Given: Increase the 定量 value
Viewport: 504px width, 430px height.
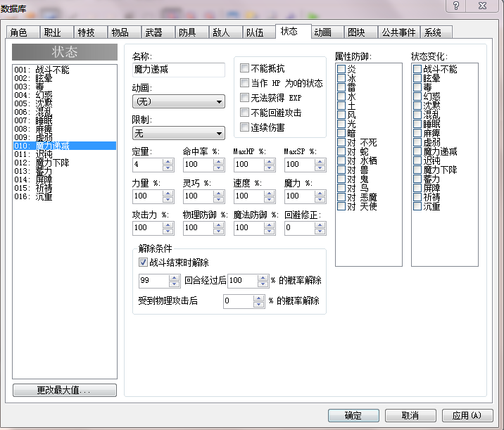Looking at the screenshot, I should 168,162.
